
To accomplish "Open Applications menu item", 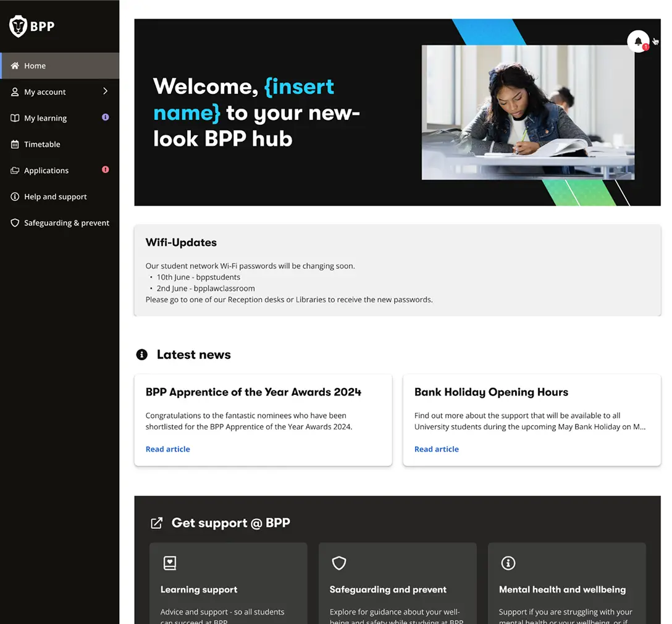I will (x=59, y=170).
